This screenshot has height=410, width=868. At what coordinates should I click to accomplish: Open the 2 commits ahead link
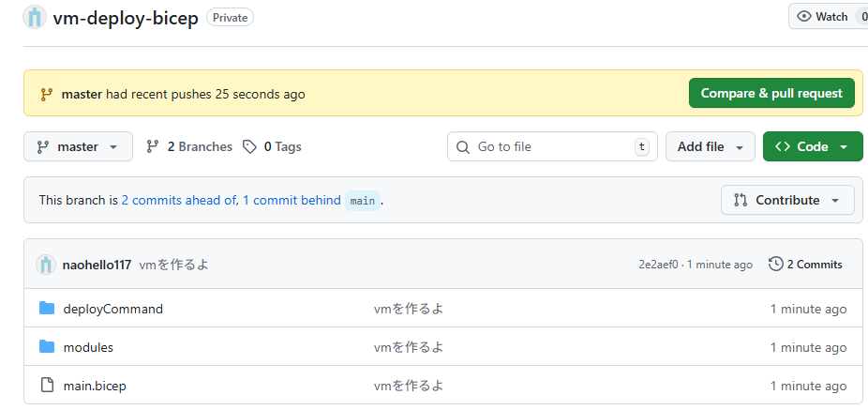(179, 200)
